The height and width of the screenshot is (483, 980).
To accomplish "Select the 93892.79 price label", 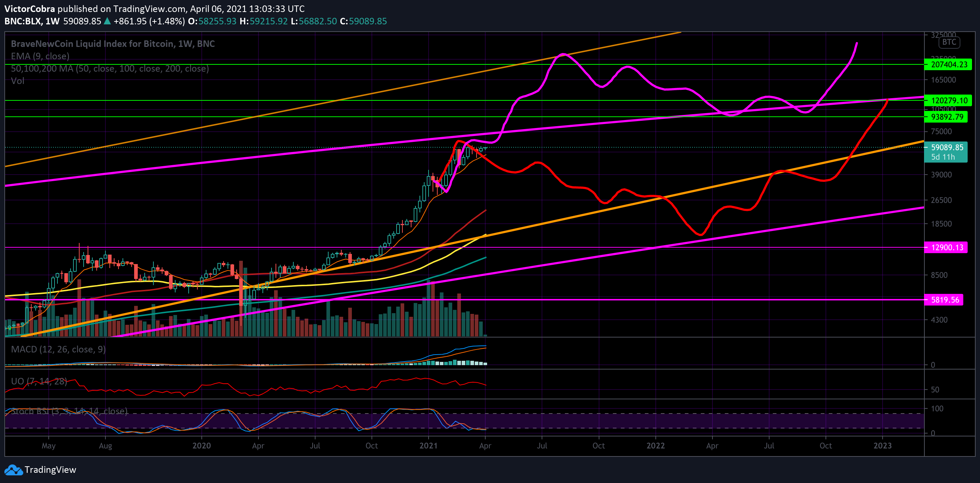I will tap(946, 117).
